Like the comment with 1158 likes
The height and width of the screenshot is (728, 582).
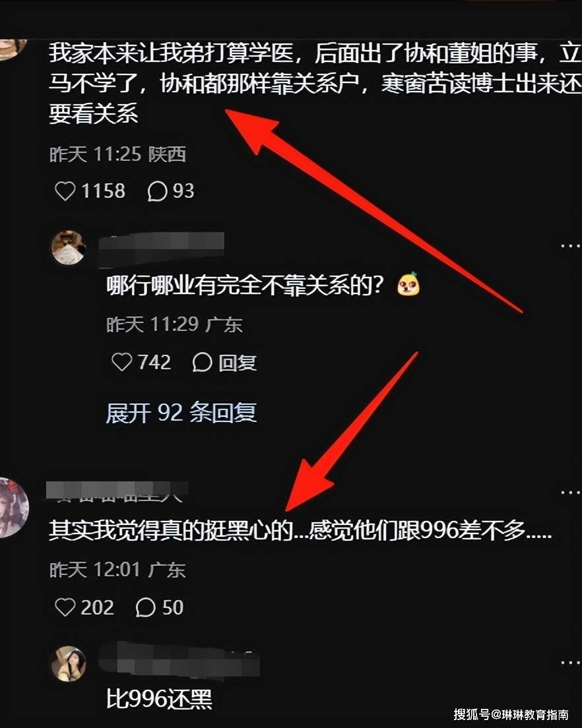(x=65, y=191)
